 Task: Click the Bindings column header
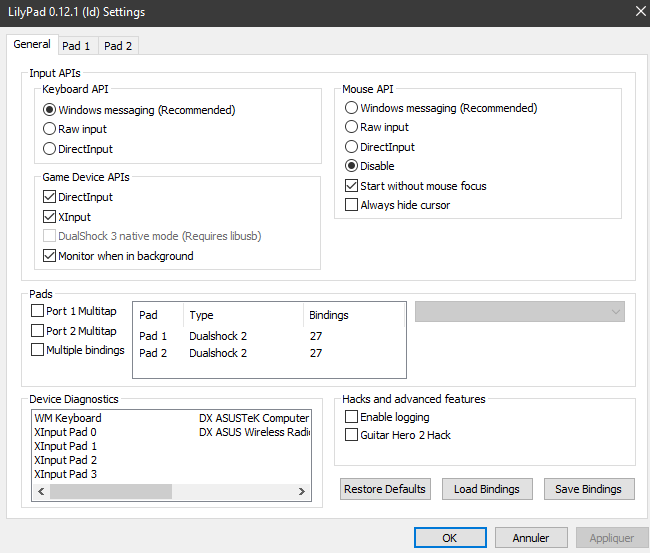click(329, 315)
